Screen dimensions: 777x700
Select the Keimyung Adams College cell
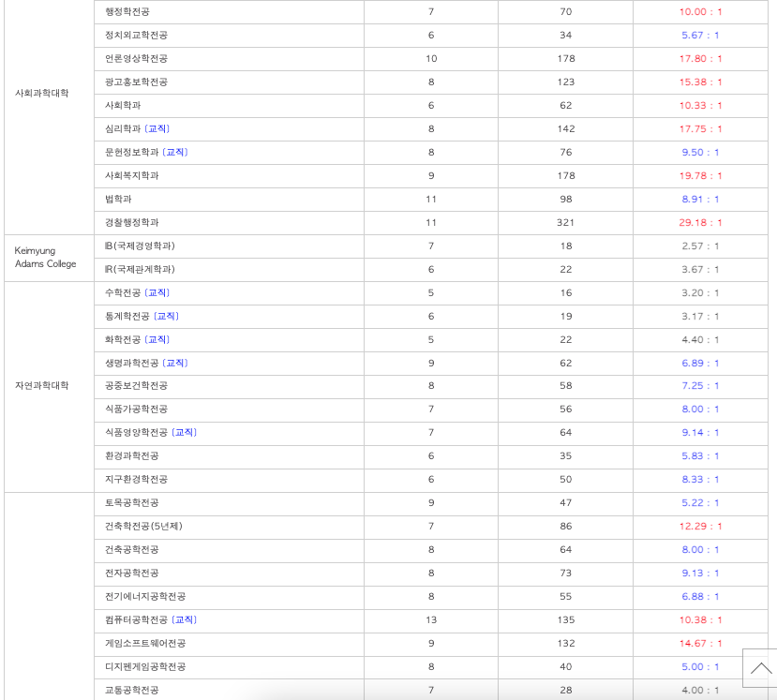click(45, 257)
